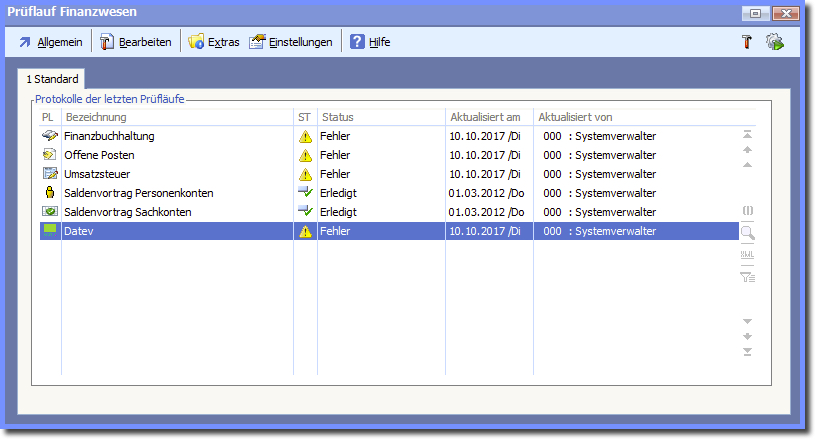Select the Offene Posten row
The image size is (815, 439).
(99, 155)
